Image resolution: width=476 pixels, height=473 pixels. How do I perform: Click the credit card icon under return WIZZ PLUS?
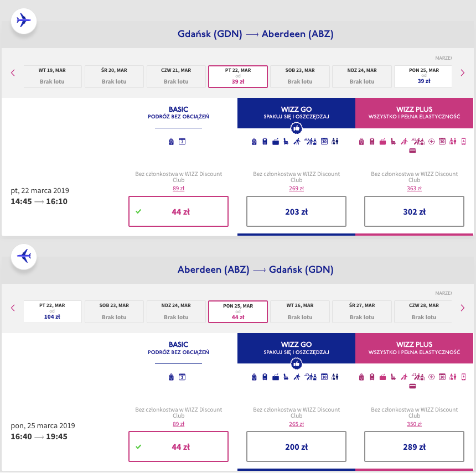point(413,386)
